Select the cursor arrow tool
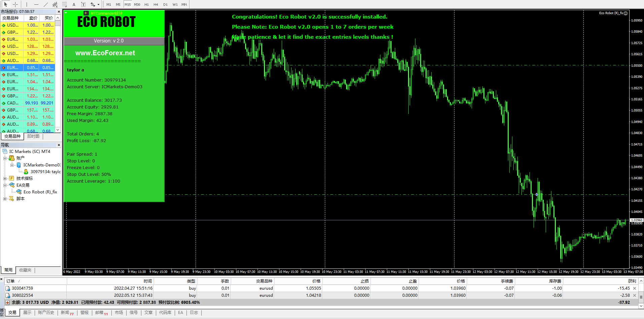The width and height of the screenshot is (644, 319). tap(6, 4)
